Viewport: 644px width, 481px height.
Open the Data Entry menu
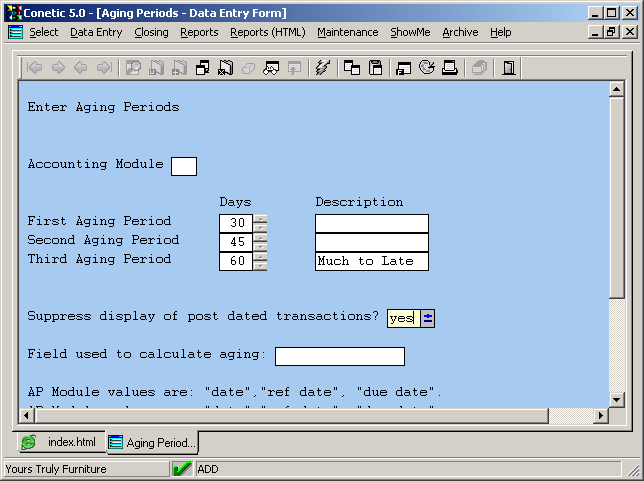pyautogui.click(x=96, y=32)
